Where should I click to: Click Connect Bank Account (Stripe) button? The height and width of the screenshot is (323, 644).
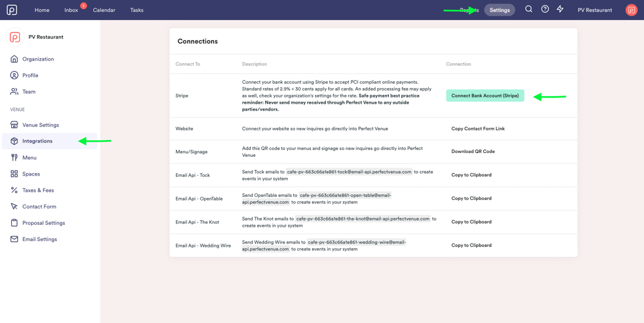tap(485, 96)
